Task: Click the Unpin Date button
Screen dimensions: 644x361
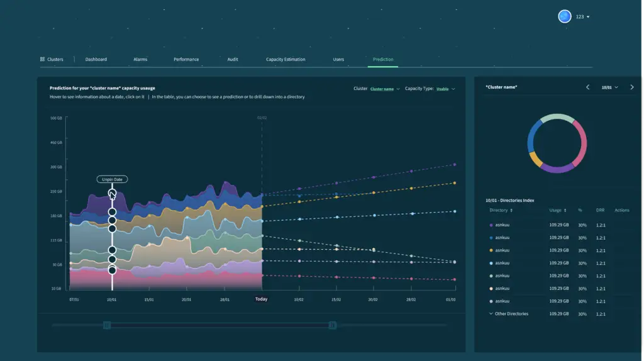Action: [x=112, y=179]
